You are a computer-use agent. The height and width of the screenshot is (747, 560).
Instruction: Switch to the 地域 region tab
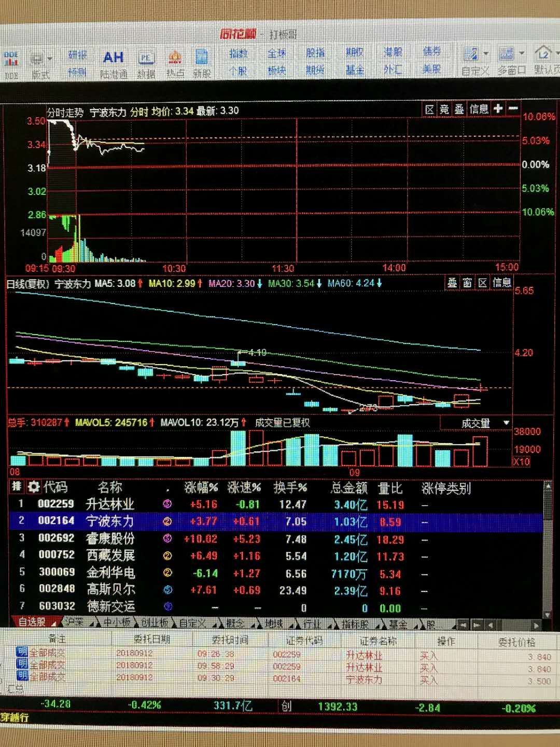tap(274, 624)
